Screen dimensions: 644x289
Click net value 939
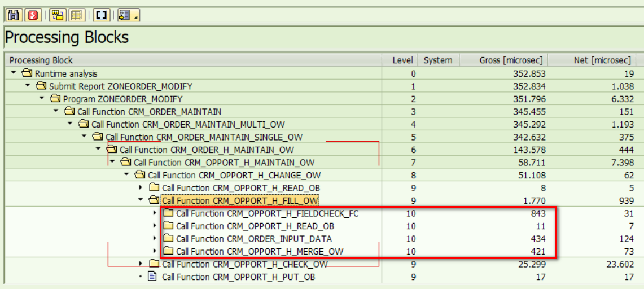point(626,201)
